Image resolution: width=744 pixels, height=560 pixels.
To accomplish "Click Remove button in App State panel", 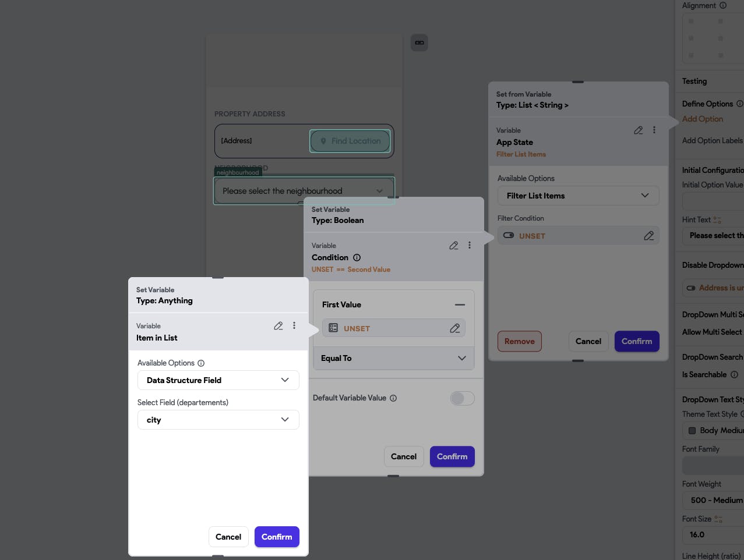I will (x=519, y=341).
